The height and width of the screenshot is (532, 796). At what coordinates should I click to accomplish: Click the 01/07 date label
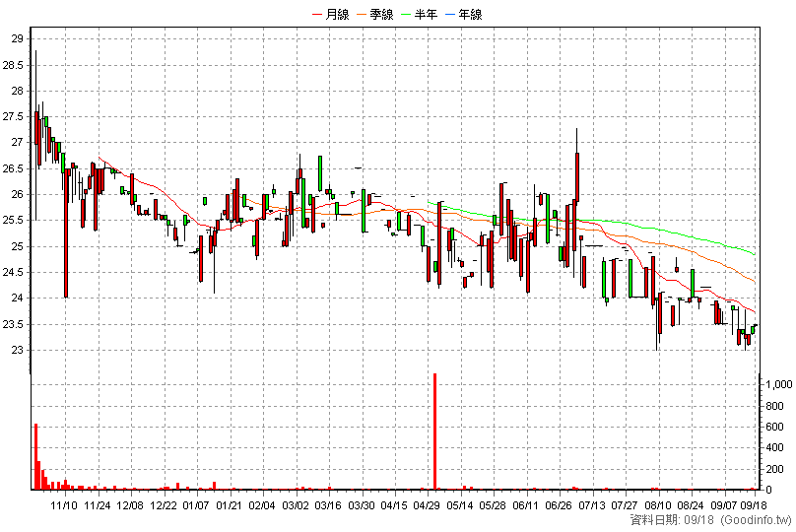click(x=196, y=505)
